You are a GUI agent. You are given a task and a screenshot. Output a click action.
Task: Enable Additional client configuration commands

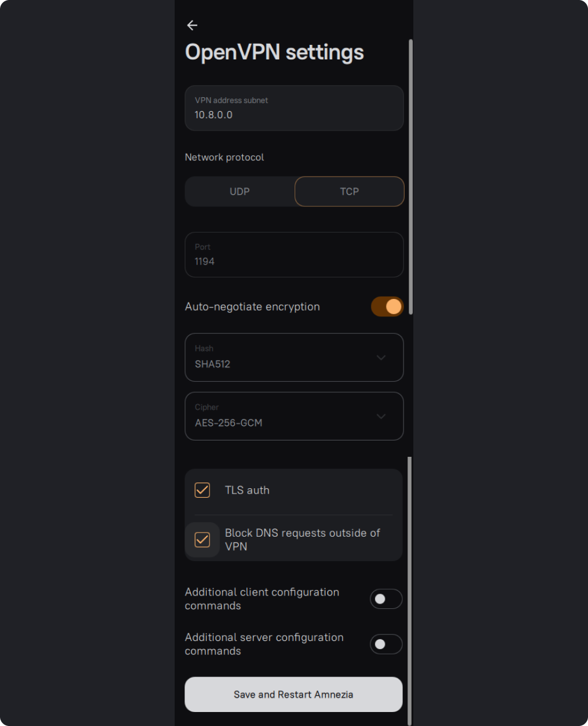[386, 599]
